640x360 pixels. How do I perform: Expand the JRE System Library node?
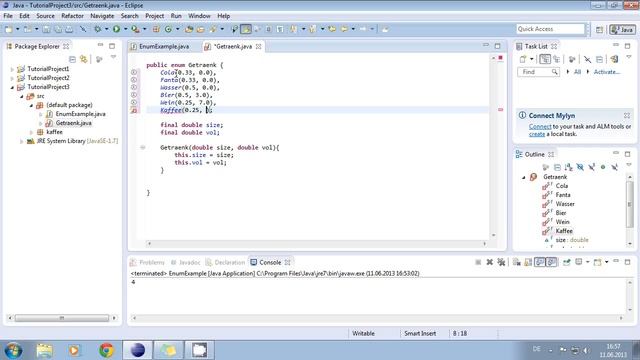[x=22, y=141]
